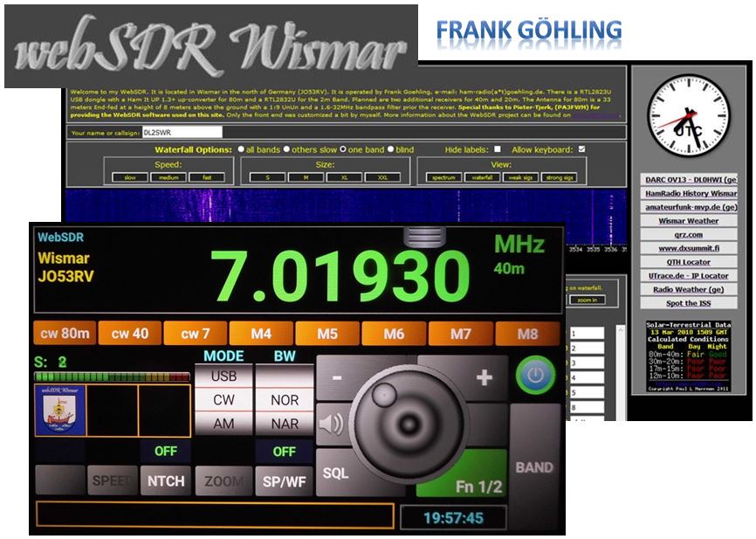
Task: Choose NOR in the BW picker
Action: 285,399
